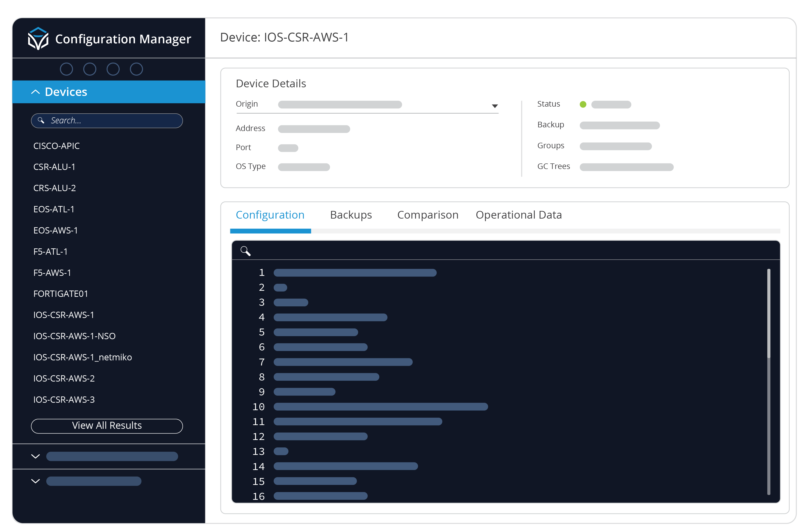Select device IOS-CSR-AWS-2

[64, 379]
